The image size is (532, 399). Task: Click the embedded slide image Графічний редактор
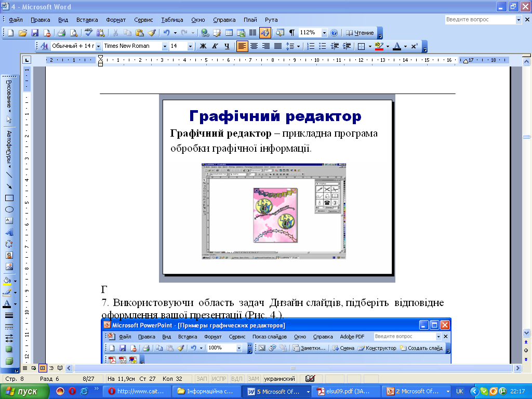point(277,188)
